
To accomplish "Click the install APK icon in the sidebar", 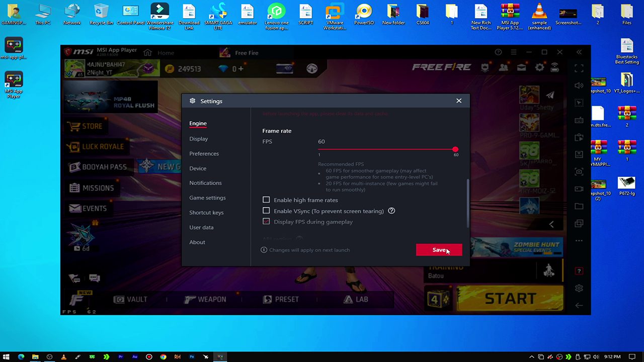I will (x=579, y=154).
